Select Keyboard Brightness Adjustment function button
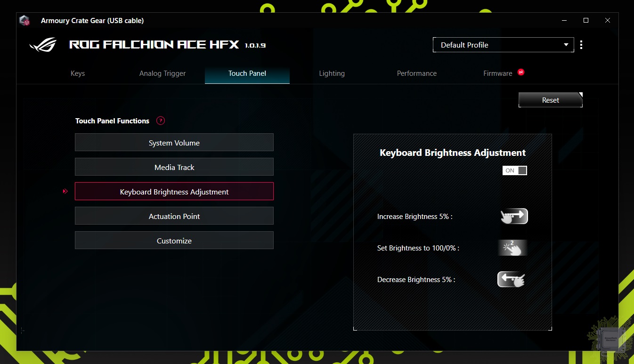The image size is (634, 364). [174, 192]
